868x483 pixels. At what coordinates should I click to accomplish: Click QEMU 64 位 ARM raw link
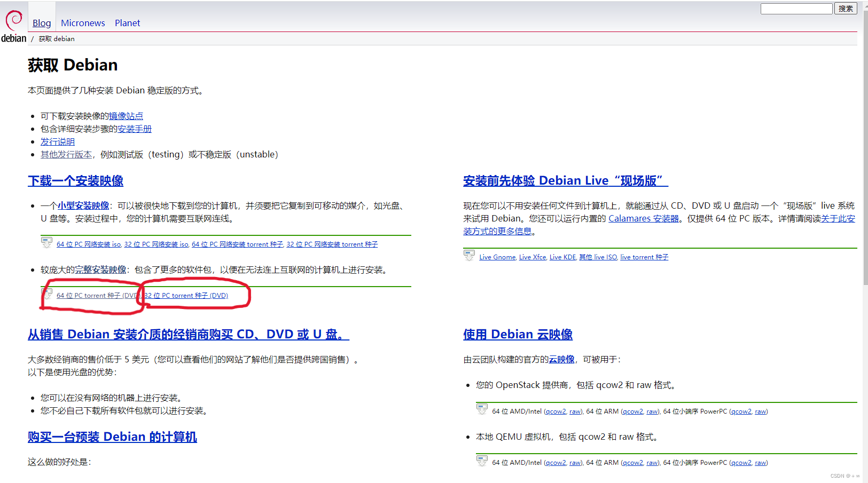point(653,463)
